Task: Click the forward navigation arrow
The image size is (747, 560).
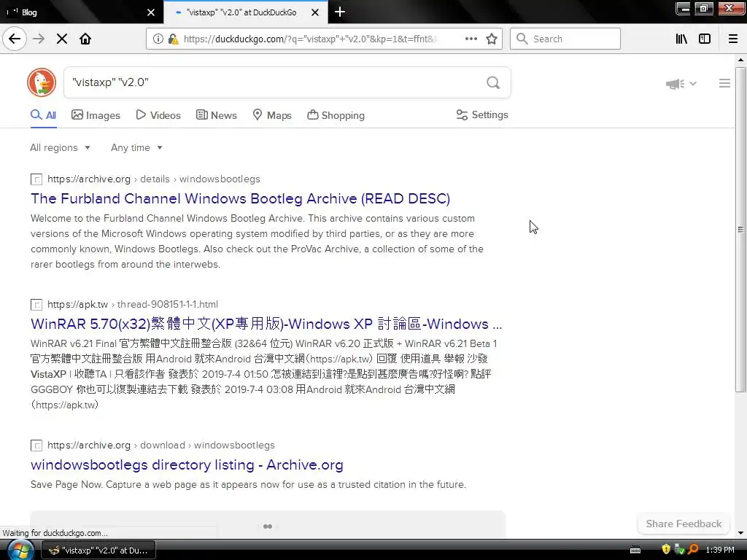Action: [x=39, y=39]
